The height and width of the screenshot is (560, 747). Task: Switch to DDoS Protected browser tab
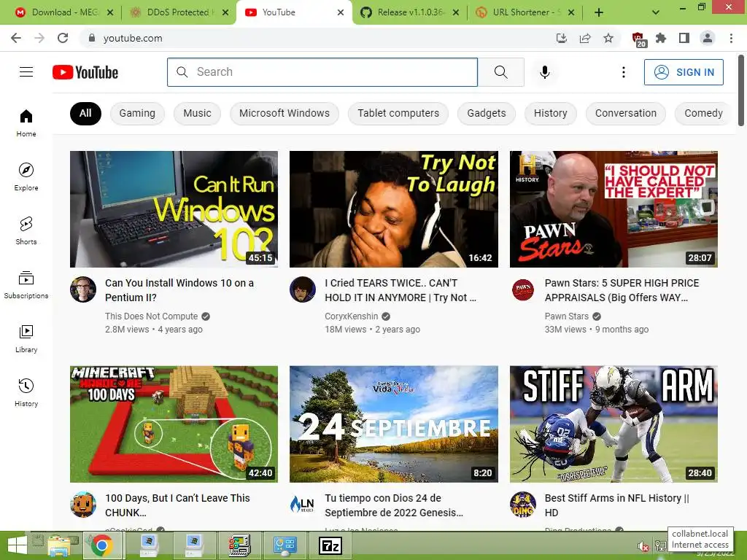(x=177, y=12)
